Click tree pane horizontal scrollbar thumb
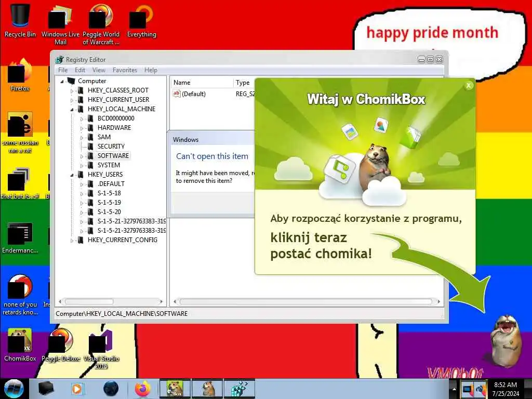Screen dimensions: 532x399 [x=89, y=302]
